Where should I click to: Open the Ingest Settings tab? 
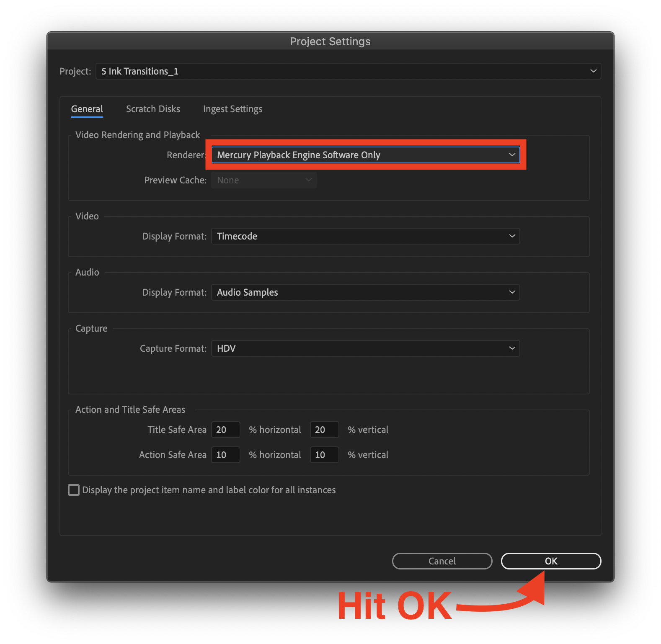pos(232,109)
